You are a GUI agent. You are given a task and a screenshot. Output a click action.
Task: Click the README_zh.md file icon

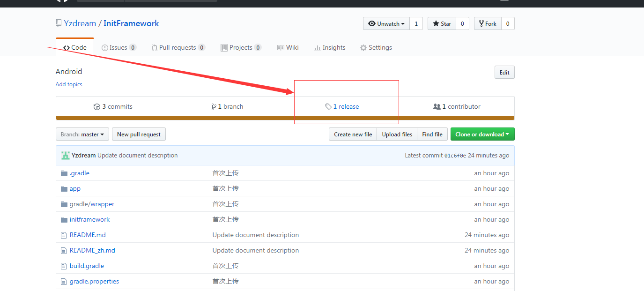tap(64, 251)
